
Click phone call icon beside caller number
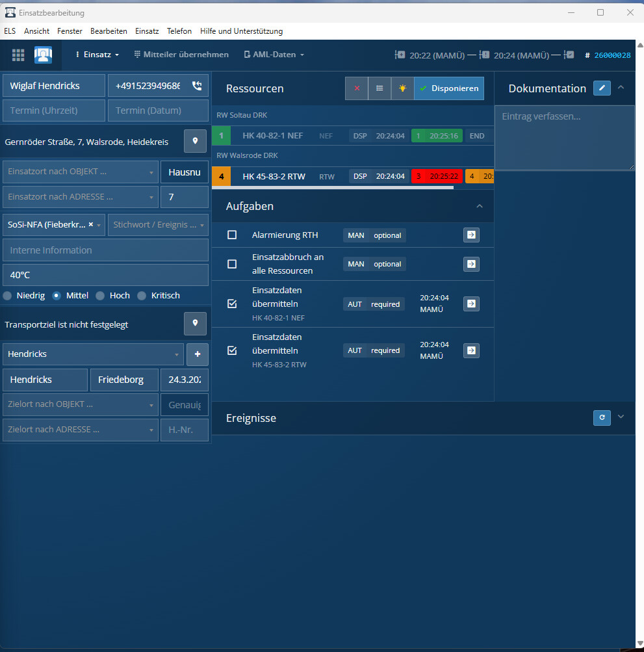click(196, 86)
